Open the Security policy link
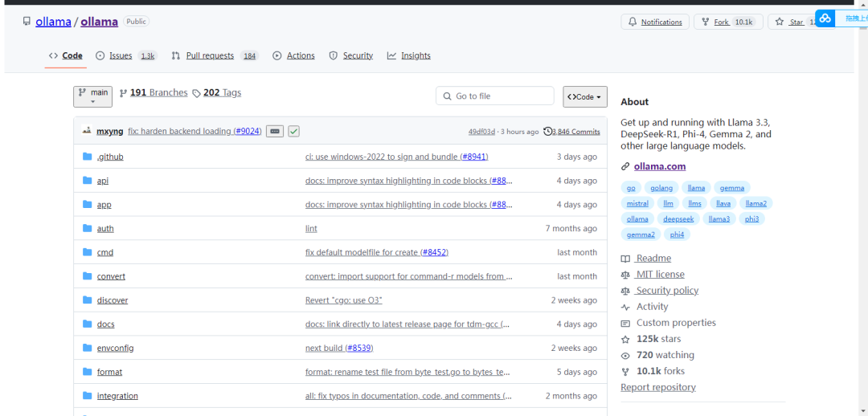The image size is (868, 416). pyautogui.click(x=667, y=291)
